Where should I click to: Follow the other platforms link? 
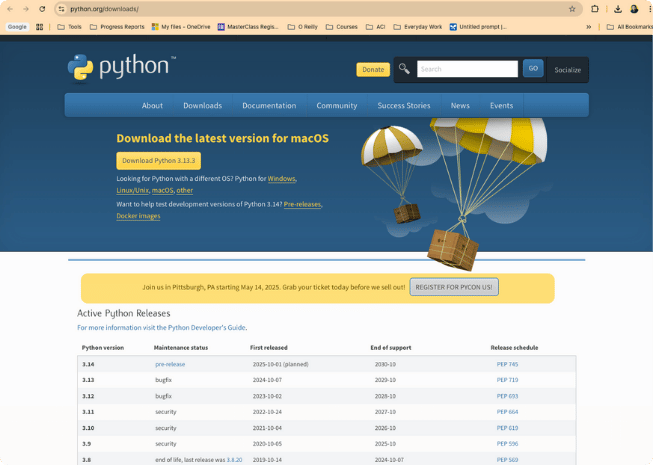point(184,190)
